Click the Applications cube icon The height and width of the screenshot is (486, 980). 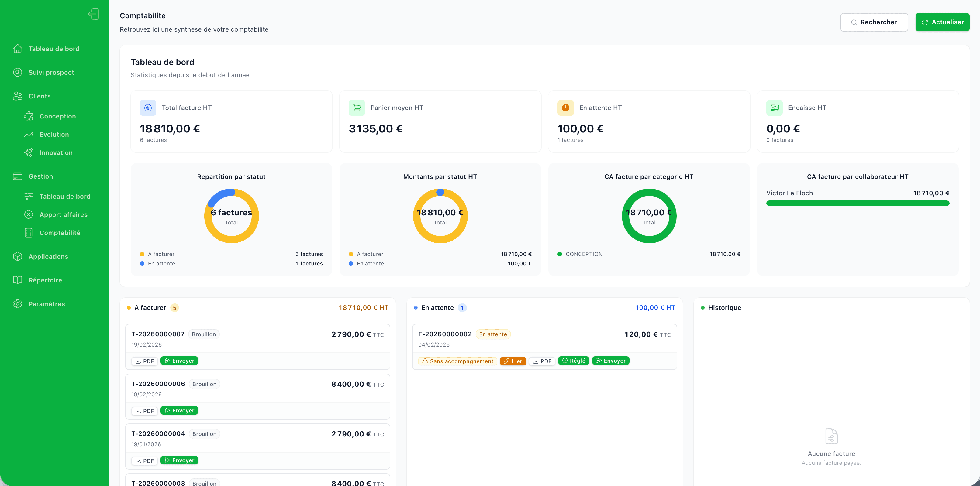18,257
